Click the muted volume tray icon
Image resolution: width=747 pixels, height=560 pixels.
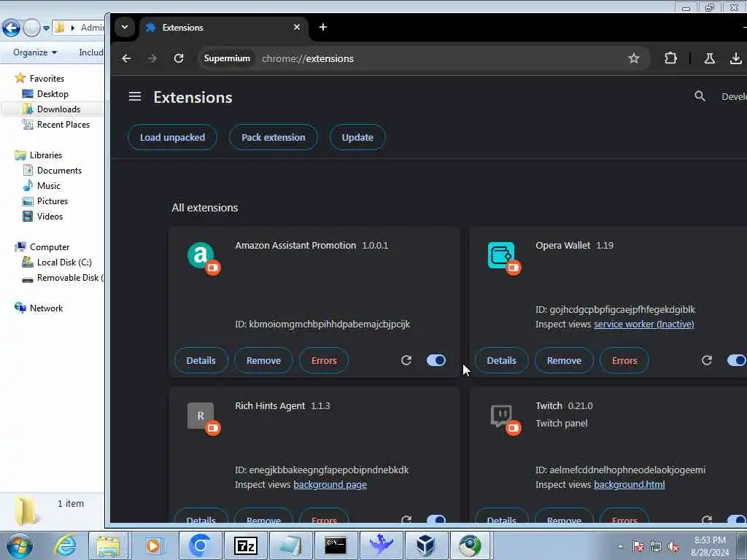click(x=673, y=547)
